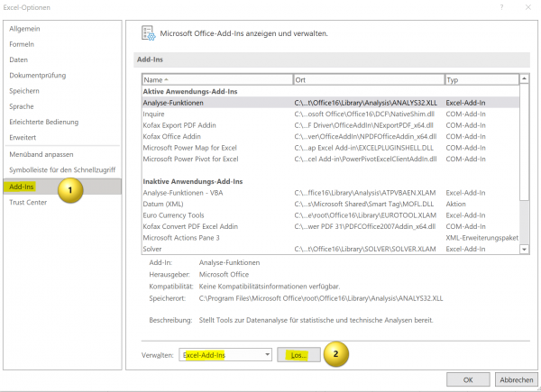Select Microsoft Actions Pane 3 row

click(x=330, y=238)
